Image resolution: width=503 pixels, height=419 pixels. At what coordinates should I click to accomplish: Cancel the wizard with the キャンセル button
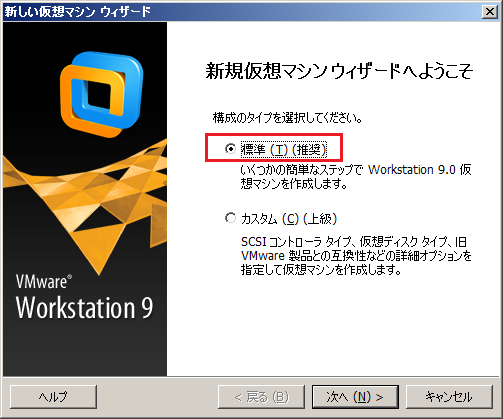(x=449, y=397)
